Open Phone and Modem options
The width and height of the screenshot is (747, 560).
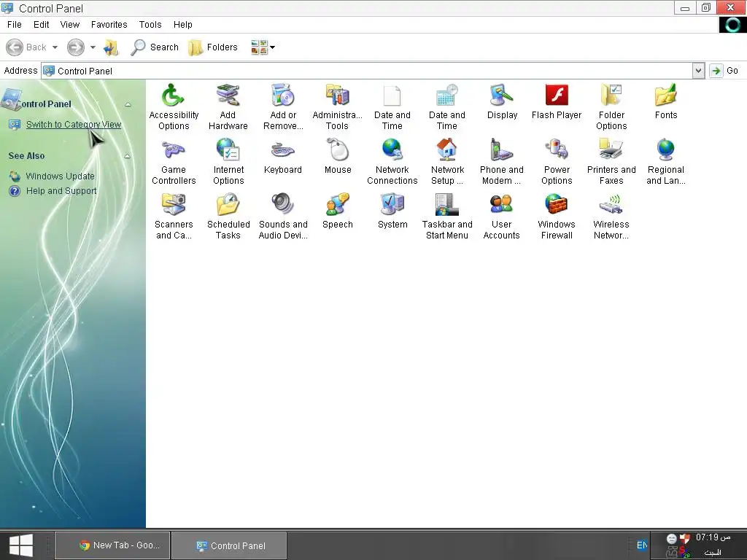coord(502,161)
